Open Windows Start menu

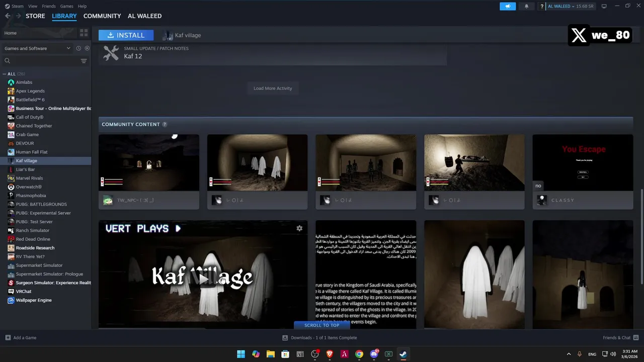coord(241,354)
